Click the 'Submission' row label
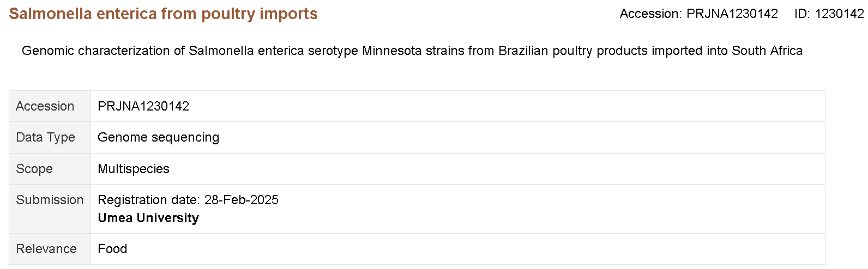The width and height of the screenshot is (868, 269). click(50, 200)
